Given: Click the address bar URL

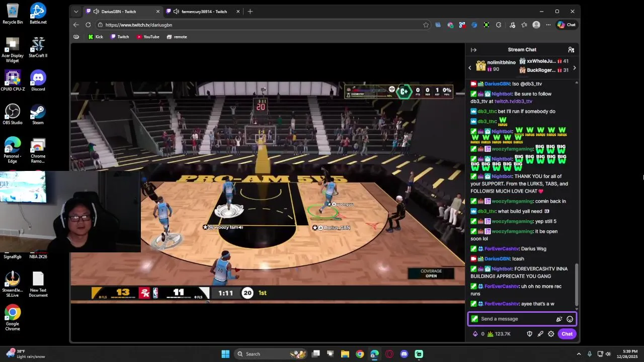Looking at the screenshot, I should pyautogui.click(x=139, y=25).
